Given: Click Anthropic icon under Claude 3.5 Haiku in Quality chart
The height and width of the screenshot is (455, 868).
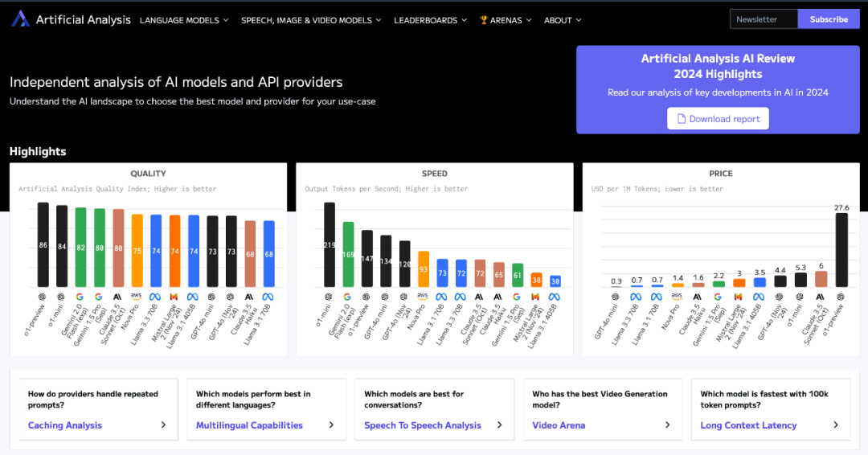Looking at the screenshot, I should click(x=249, y=297).
